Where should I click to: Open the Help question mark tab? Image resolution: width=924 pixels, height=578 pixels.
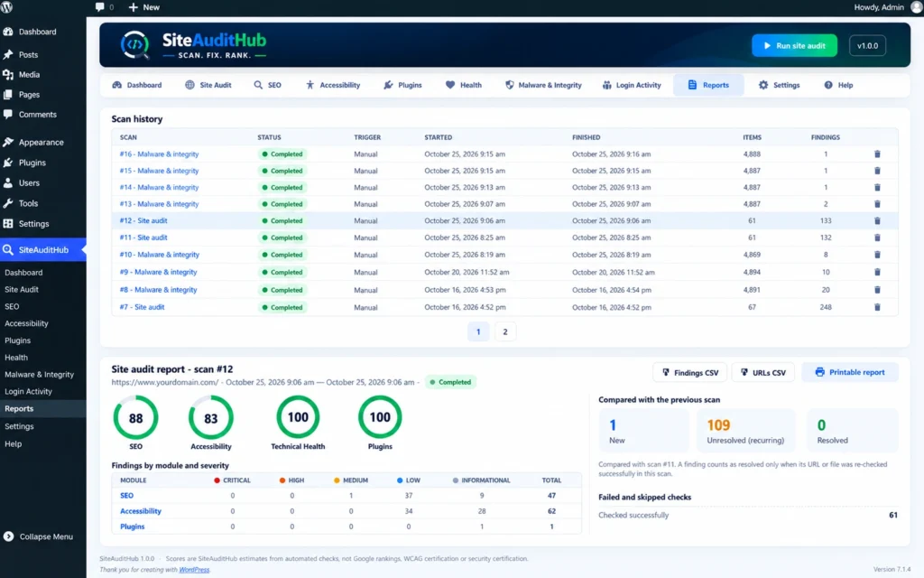pyautogui.click(x=838, y=85)
